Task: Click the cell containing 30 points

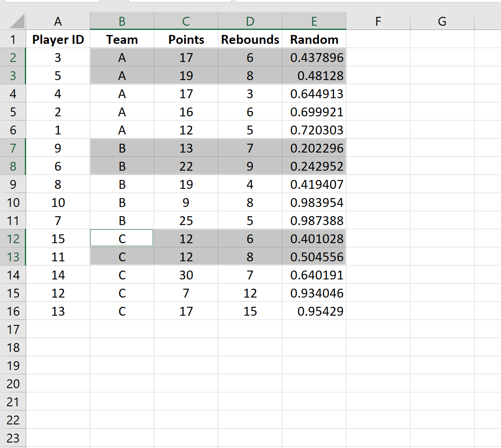Action: coord(186,275)
